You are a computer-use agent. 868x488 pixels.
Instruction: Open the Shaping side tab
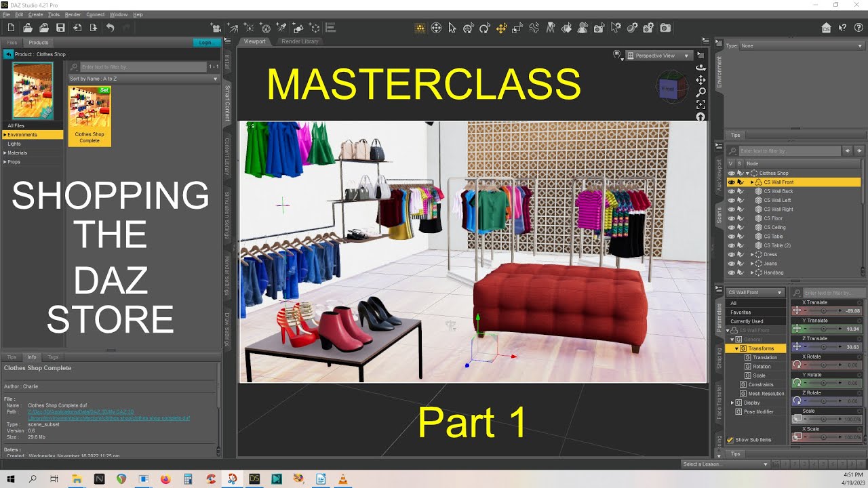tap(719, 359)
